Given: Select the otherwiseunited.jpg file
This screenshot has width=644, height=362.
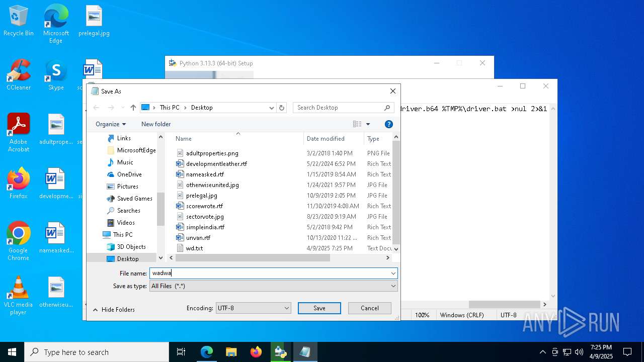Looking at the screenshot, I should (212, 185).
